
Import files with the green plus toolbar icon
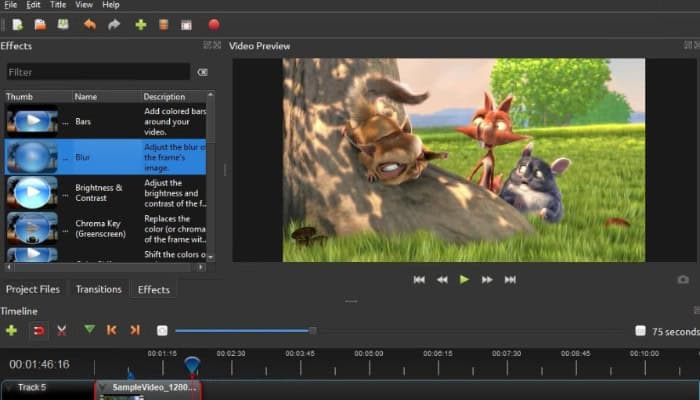141,25
